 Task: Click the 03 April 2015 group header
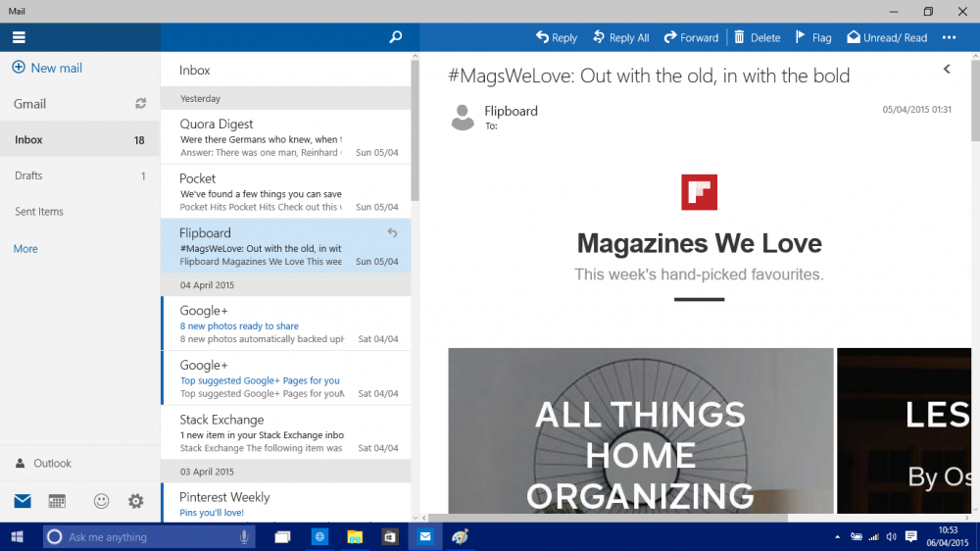pos(285,472)
